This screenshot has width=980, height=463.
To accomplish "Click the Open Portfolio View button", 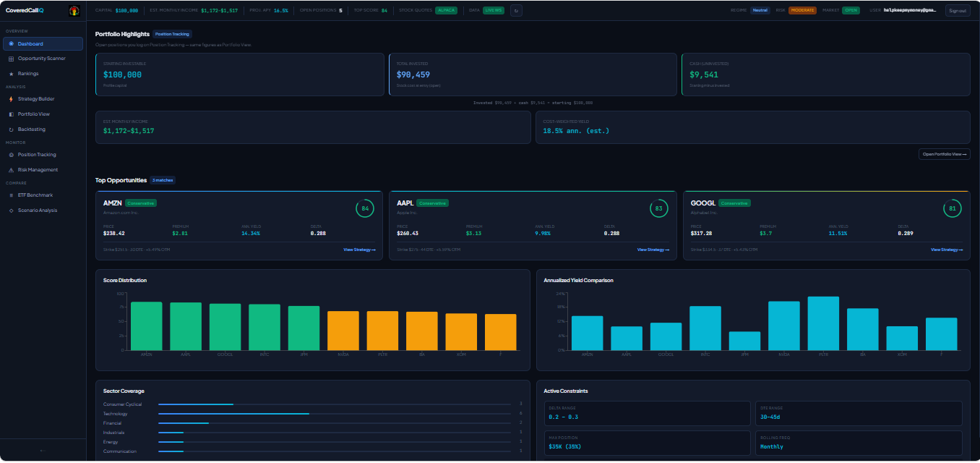I will tap(944, 154).
